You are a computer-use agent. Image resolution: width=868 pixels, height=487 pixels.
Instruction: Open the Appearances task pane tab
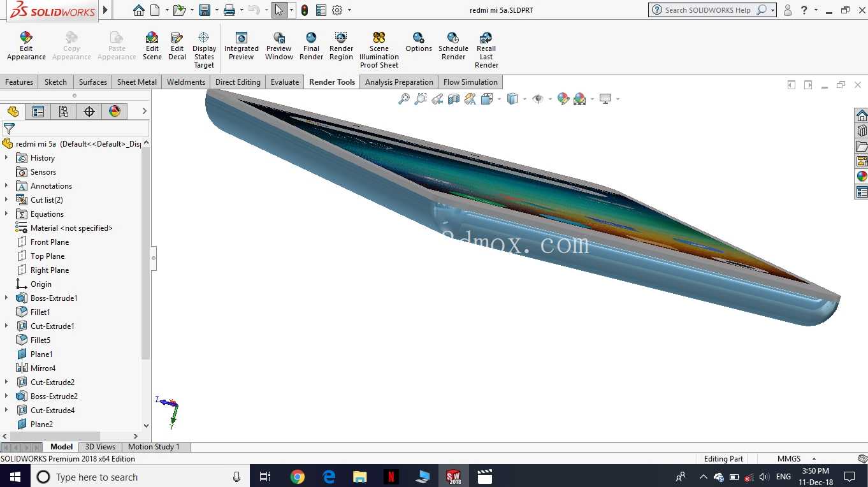coord(862,177)
